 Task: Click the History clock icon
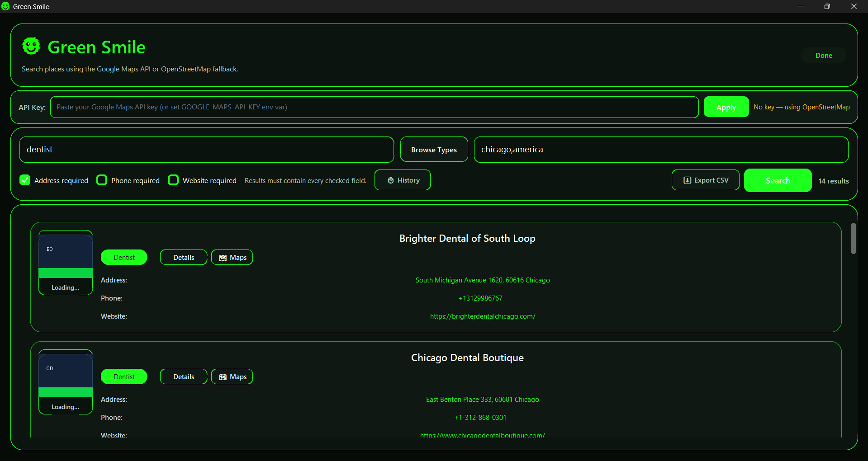point(391,180)
